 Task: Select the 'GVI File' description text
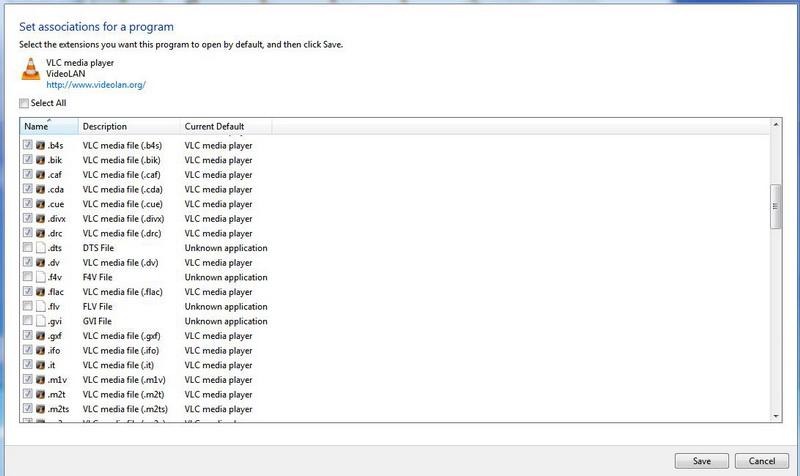tap(97, 321)
